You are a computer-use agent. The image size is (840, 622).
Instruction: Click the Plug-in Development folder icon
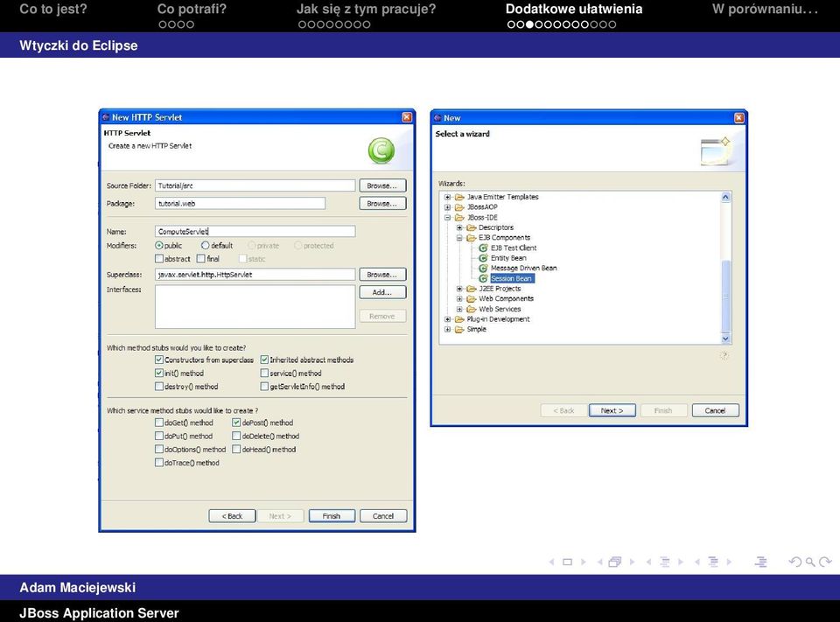point(459,319)
